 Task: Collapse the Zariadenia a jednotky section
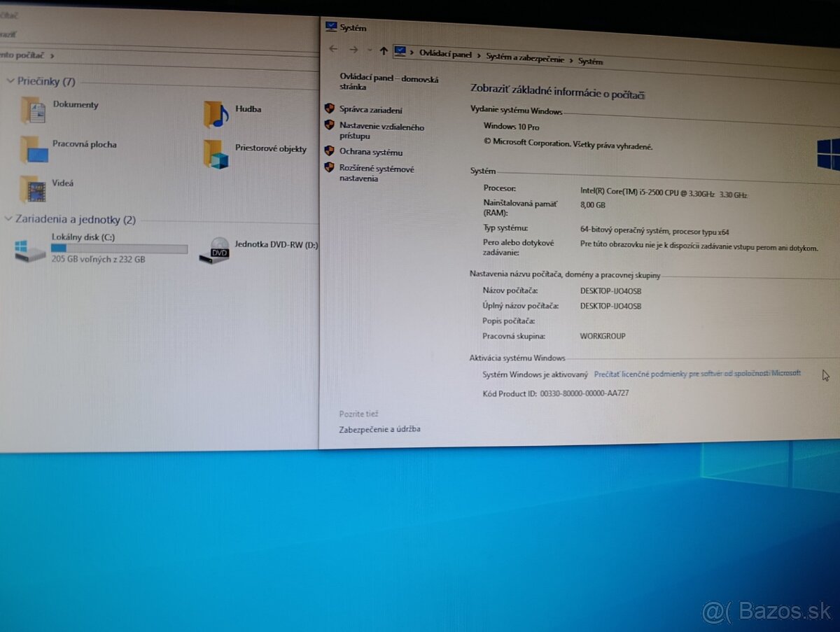tap(9, 219)
